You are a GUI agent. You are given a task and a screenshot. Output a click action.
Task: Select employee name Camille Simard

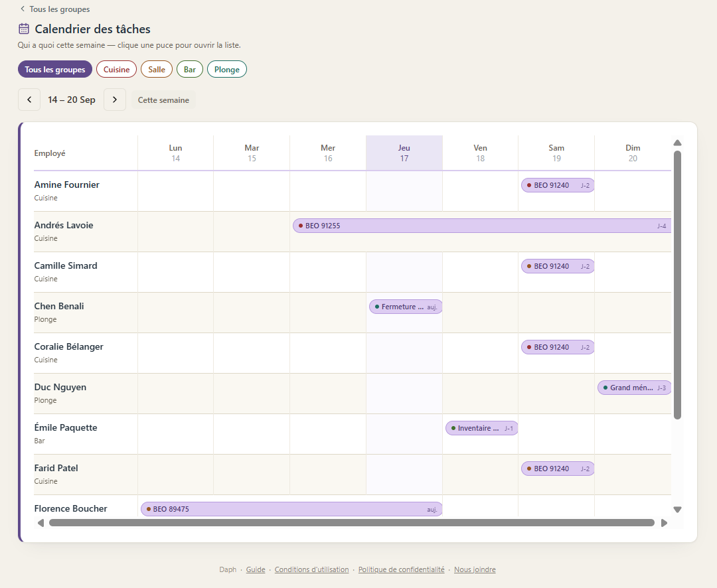(66, 265)
